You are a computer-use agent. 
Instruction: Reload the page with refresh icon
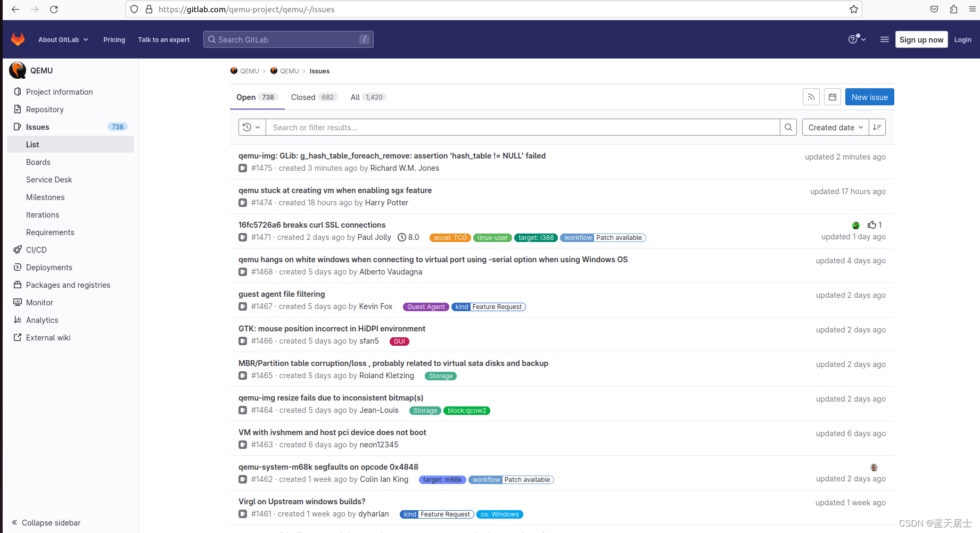tap(54, 9)
